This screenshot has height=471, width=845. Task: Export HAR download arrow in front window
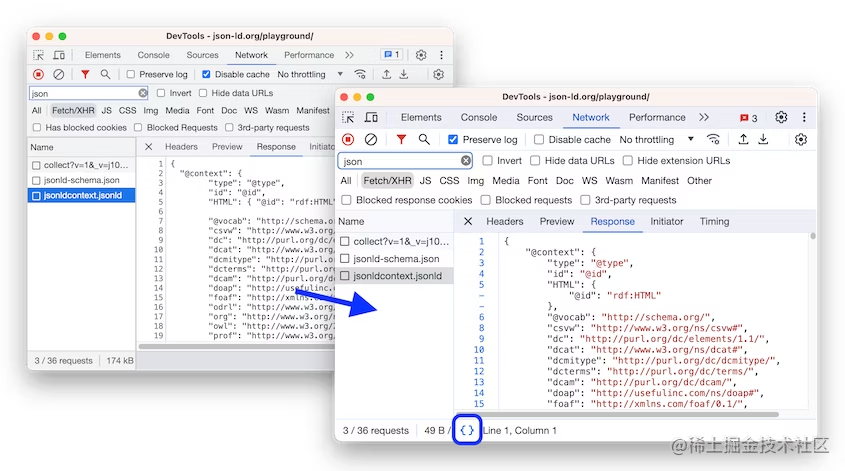764,140
